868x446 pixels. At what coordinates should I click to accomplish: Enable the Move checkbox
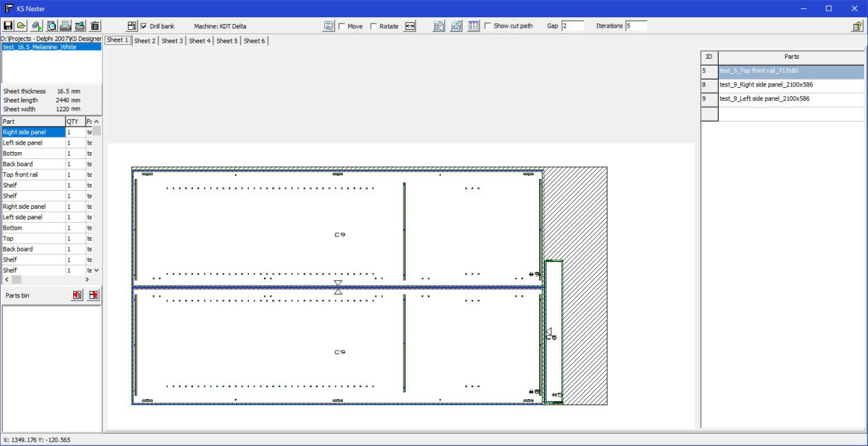(x=342, y=26)
